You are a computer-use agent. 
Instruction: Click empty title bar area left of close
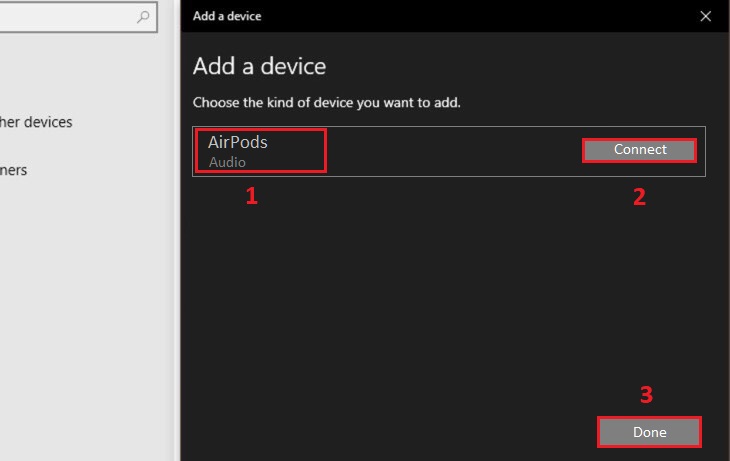coord(480,16)
